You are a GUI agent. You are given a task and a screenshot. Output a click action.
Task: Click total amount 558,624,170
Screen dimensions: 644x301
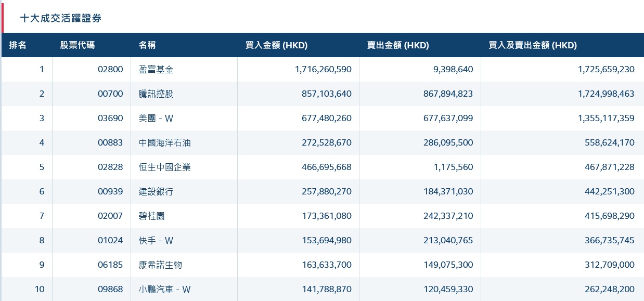click(x=610, y=142)
